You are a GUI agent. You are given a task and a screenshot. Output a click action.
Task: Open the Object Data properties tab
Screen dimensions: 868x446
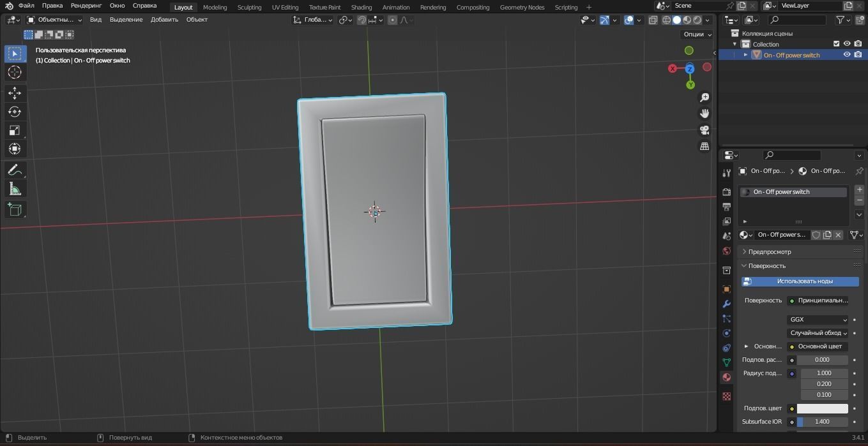click(726, 362)
